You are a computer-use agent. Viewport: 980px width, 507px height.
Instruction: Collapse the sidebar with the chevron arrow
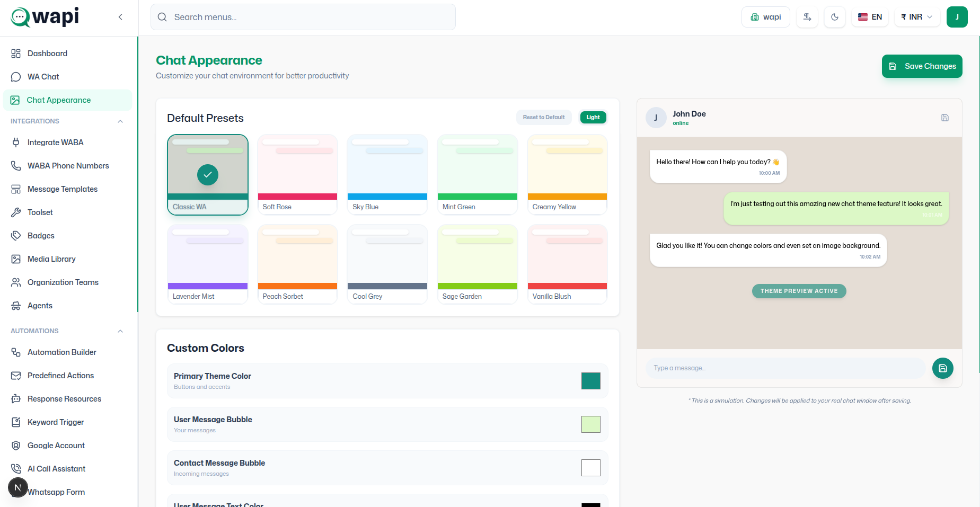click(120, 17)
